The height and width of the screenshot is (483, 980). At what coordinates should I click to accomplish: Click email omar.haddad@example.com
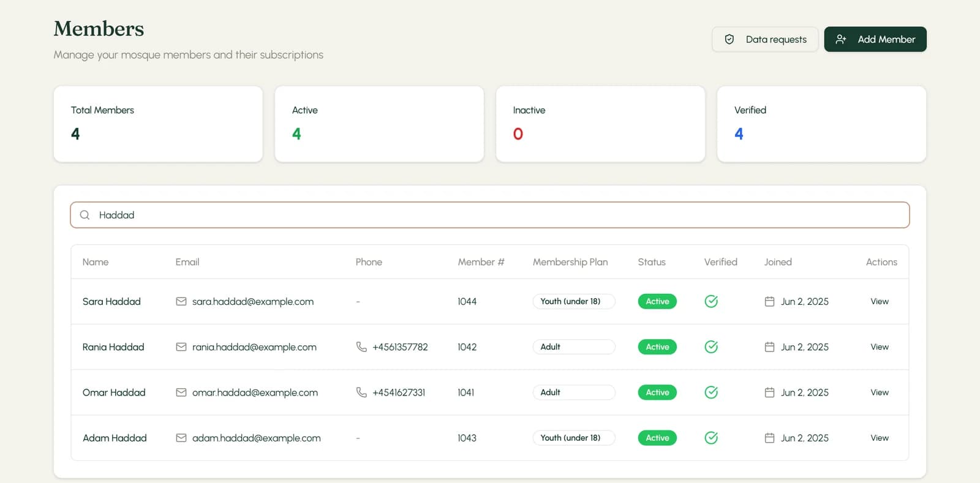pos(255,392)
